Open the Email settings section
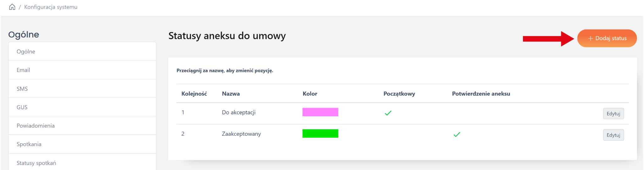 (x=23, y=70)
